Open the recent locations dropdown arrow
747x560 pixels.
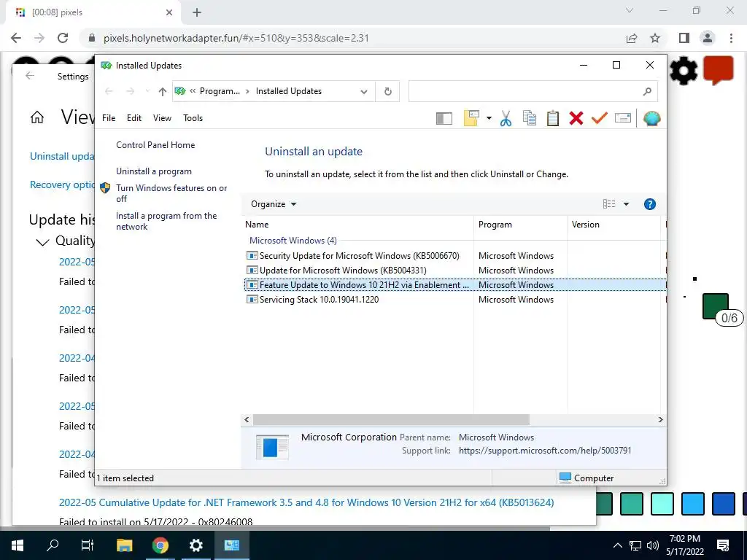click(x=147, y=91)
